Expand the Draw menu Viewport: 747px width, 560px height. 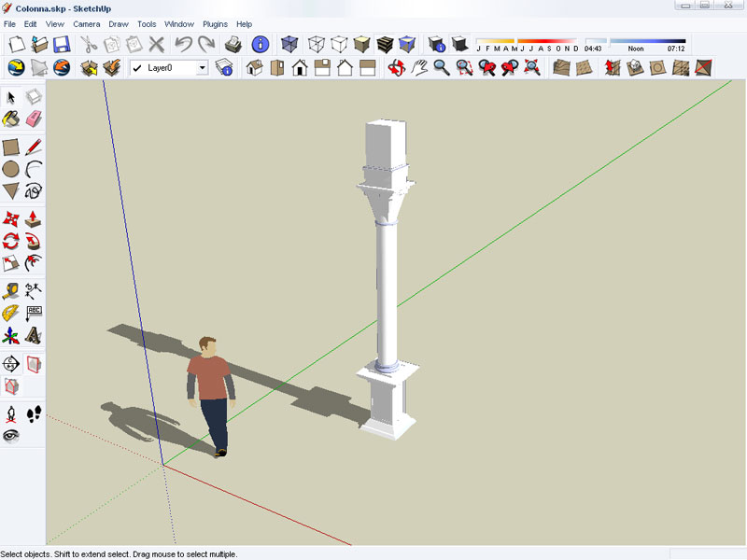tap(119, 23)
